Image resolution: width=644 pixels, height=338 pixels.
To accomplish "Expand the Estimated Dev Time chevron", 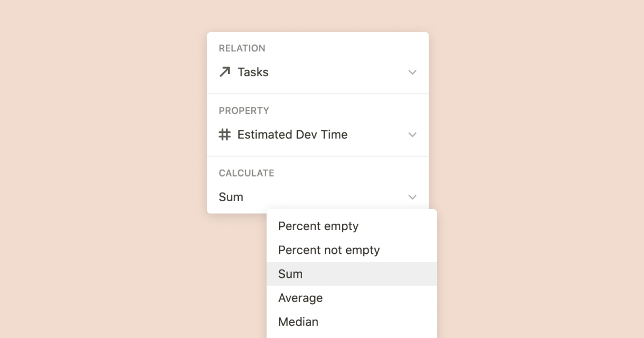I will [412, 135].
